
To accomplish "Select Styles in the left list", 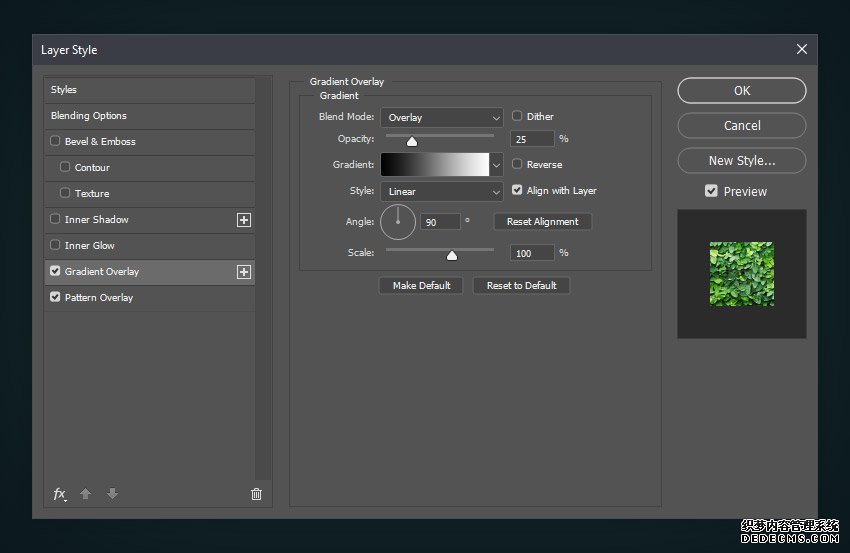I will (150, 90).
